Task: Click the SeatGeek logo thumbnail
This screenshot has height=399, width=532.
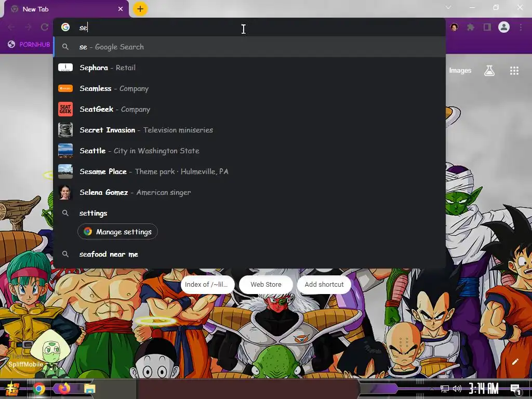Action: coord(65,109)
